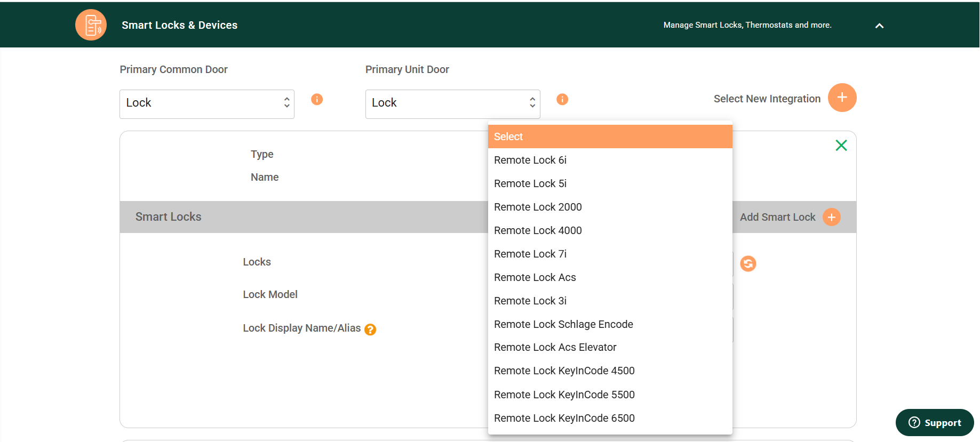980x442 pixels.
Task: Click the Primary Common Door label
Action: pos(173,69)
